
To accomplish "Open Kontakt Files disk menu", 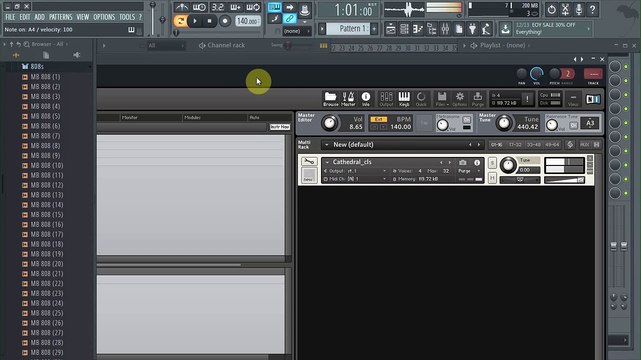I will click(x=442, y=99).
